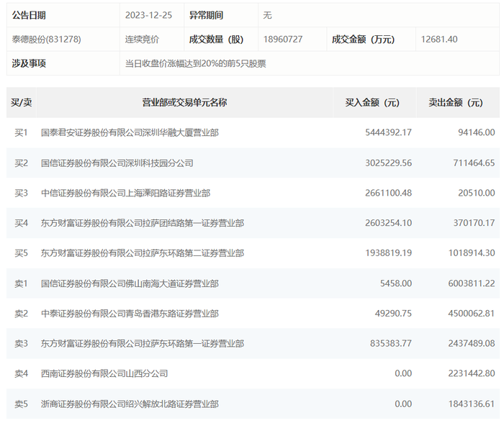Image resolution: width=504 pixels, height=423 pixels.
Task: Select row label 买3
Action: click(21, 193)
